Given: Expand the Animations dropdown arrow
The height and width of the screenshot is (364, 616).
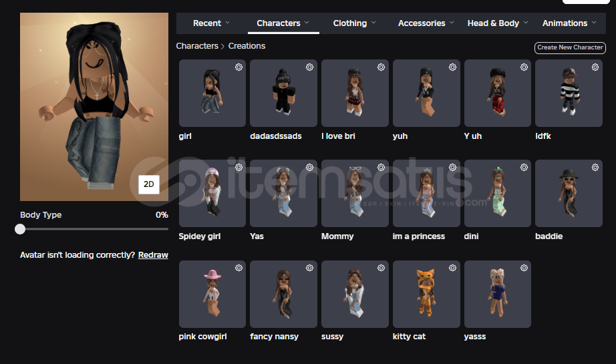Looking at the screenshot, I should click(594, 23).
